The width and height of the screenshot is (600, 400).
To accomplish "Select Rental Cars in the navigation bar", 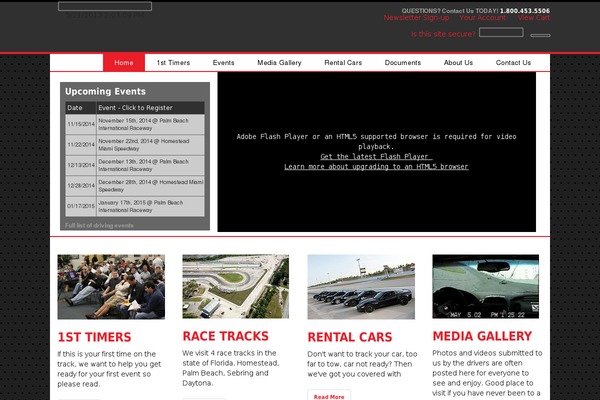I will tap(343, 62).
